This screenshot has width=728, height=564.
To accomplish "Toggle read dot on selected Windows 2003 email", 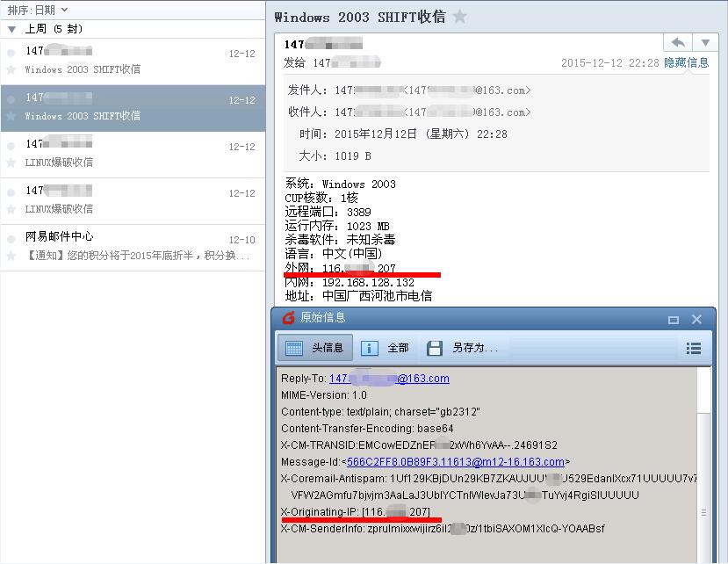I will tap(11, 99).
